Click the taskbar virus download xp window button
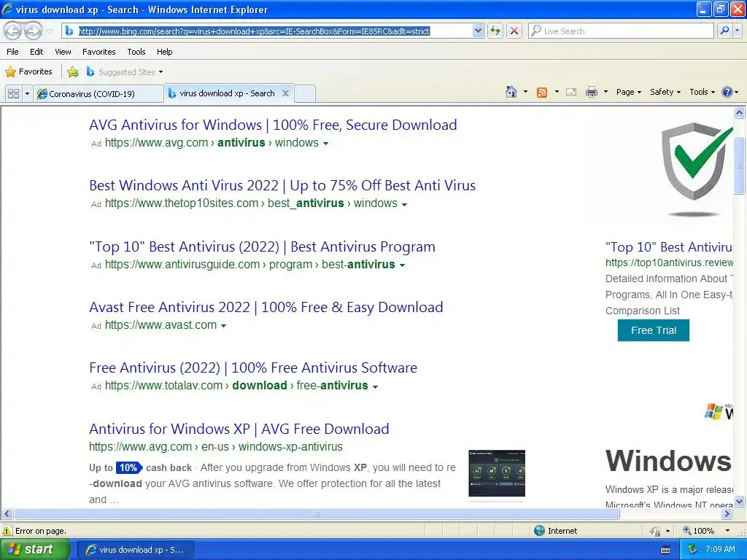This screenshot has width=747, height=560. pos(135,550)
